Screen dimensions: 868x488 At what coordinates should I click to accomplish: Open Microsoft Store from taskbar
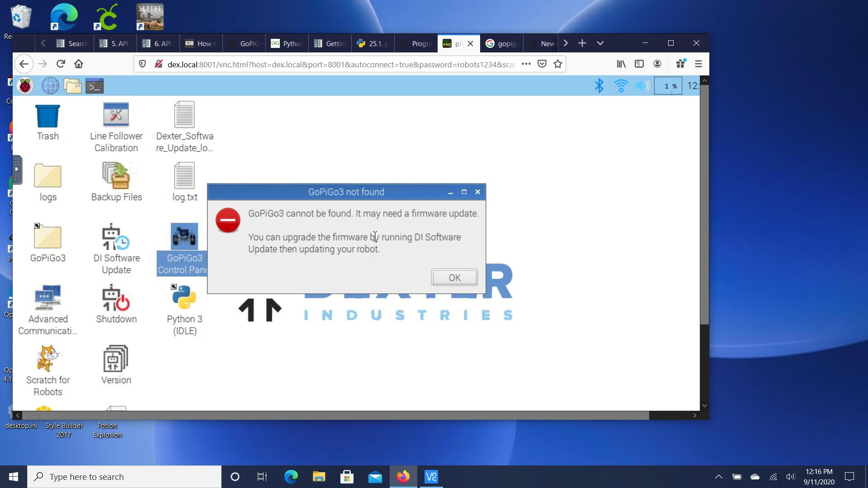[347, 477]
